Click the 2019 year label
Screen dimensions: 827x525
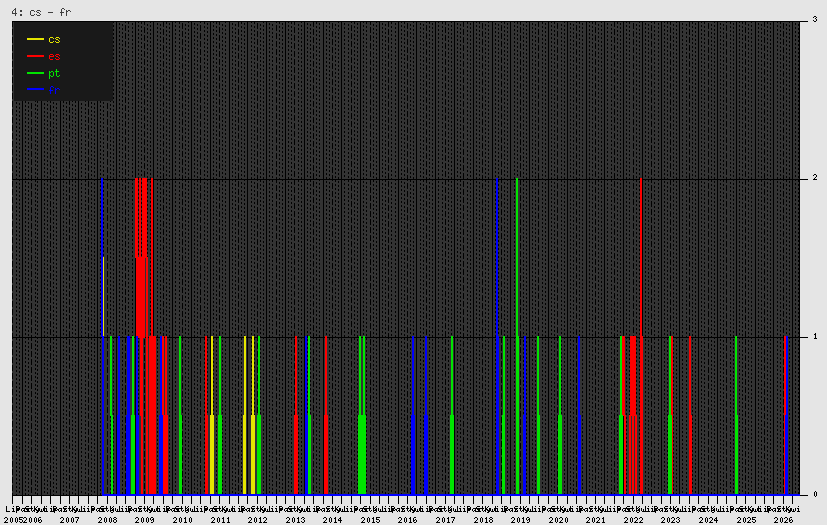[x=521, y=520]
